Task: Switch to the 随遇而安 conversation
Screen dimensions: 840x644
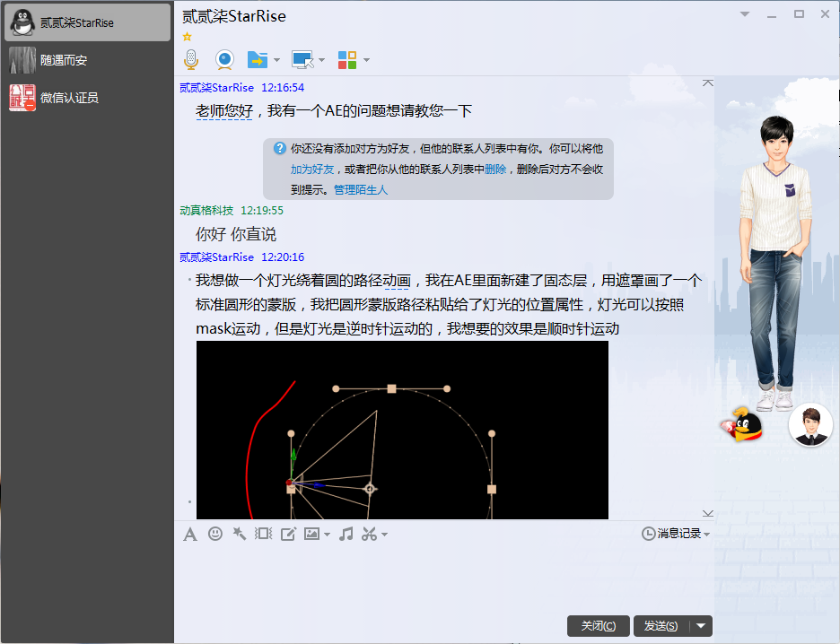Action: (87, 60)
